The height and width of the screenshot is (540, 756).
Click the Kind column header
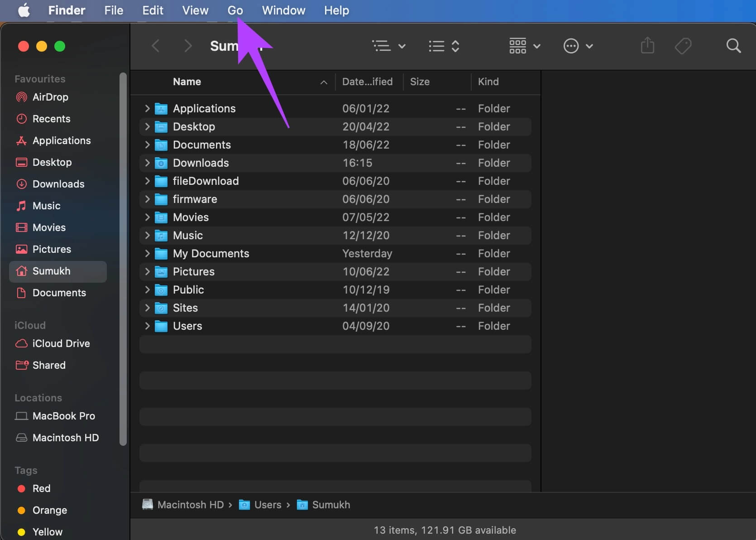click(x=488, y=82)
